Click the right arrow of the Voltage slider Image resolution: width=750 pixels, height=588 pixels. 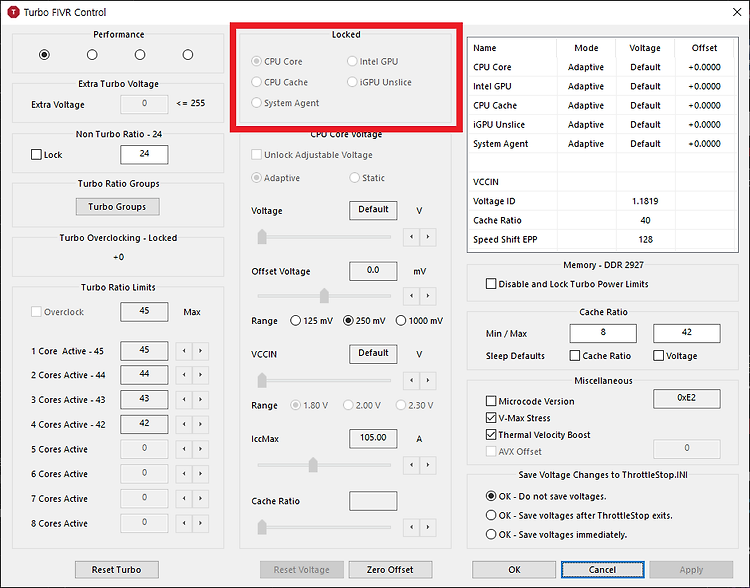[x=428, y=237]
